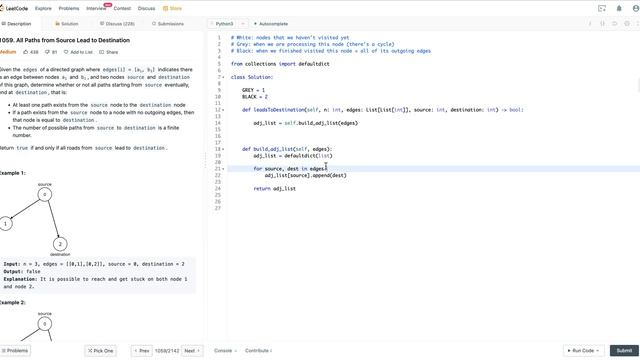
Task: Collapse the for loop fold arrow
Action: click(x=223, y=169)
